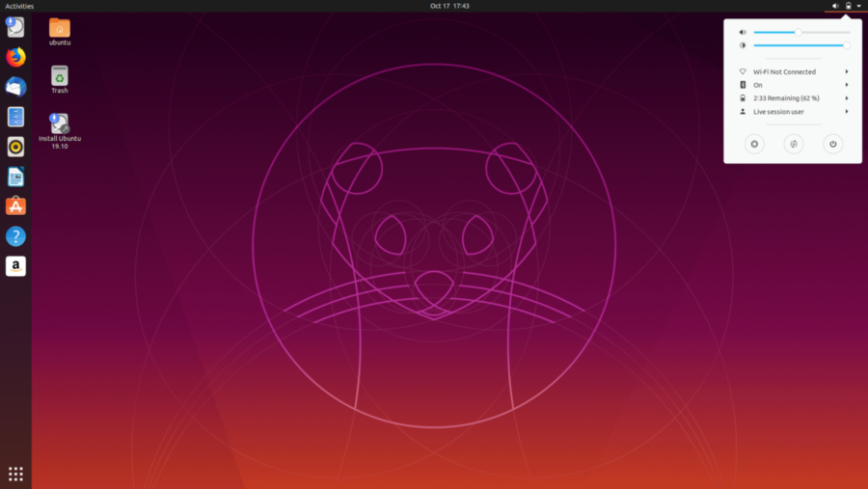Screen dimensions: 868x489
Task: Open LibreOffice Writer from the dock
Action: pos(15,177)
